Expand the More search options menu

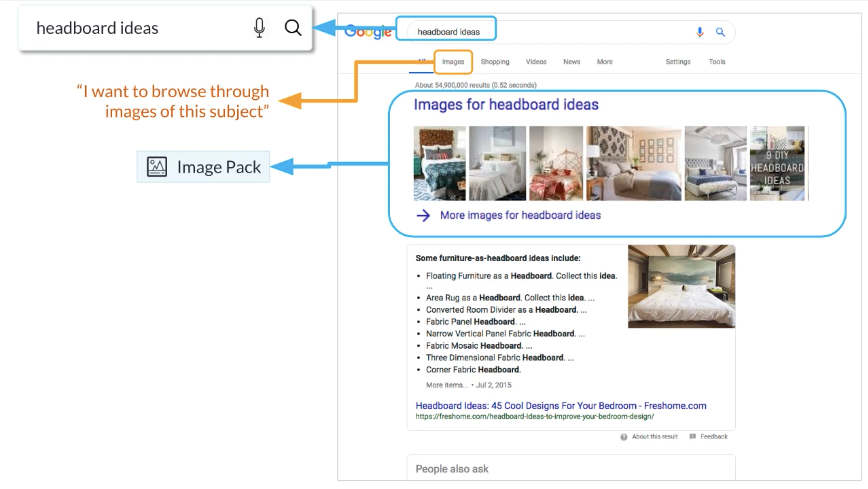[604, 62]
